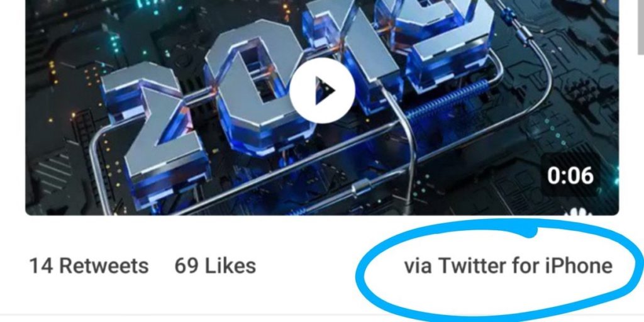Click the blue coiled spring in video
This screenshot has height=322, width=644.
pyautogui.click(x=447, y=103)
